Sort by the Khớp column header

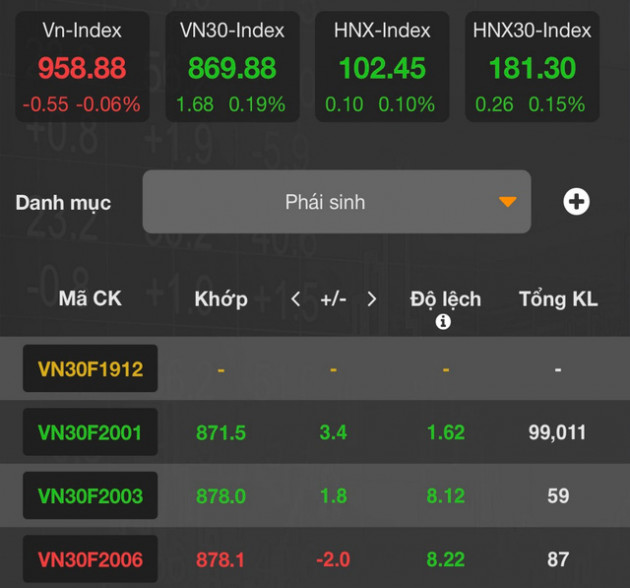[x=221, y=299]
